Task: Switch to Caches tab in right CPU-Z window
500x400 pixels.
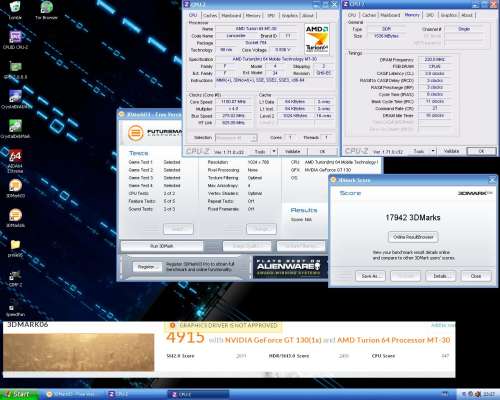Action: click(x=369, y=15)
